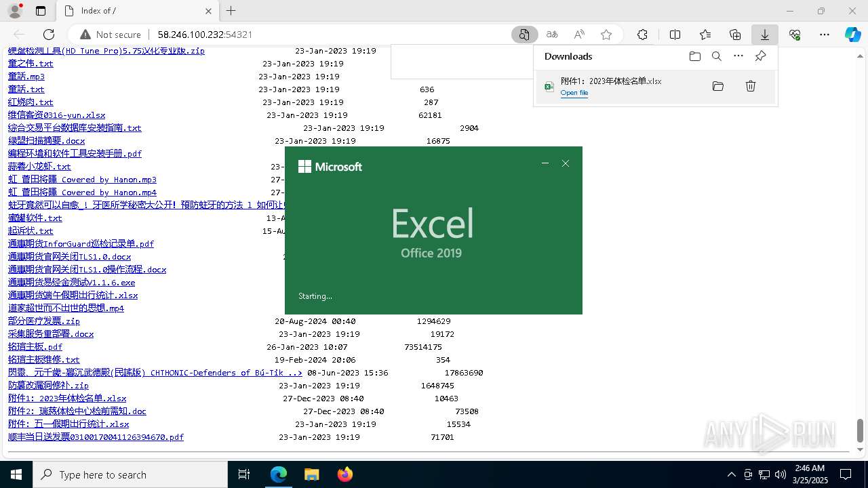The image size is (868, 488).
Task: Open 蒜蓉小龙虾.txt link
Action: tap(39, 166)
